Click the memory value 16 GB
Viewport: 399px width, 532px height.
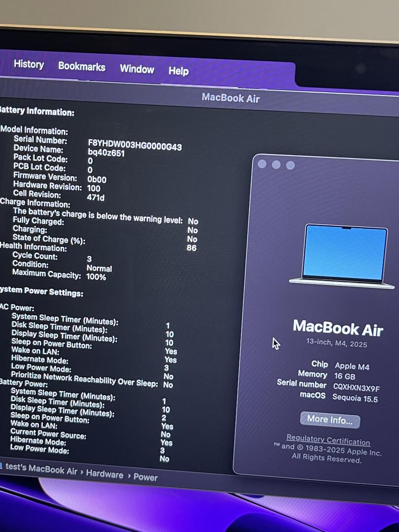tap(345, 376)
